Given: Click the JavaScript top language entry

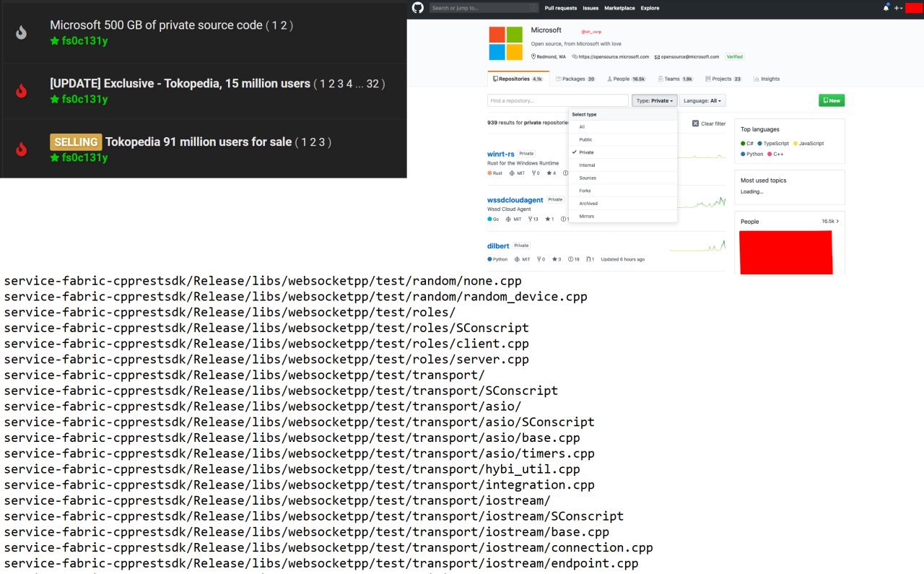Looking at the screenshot, I should 808,144.
